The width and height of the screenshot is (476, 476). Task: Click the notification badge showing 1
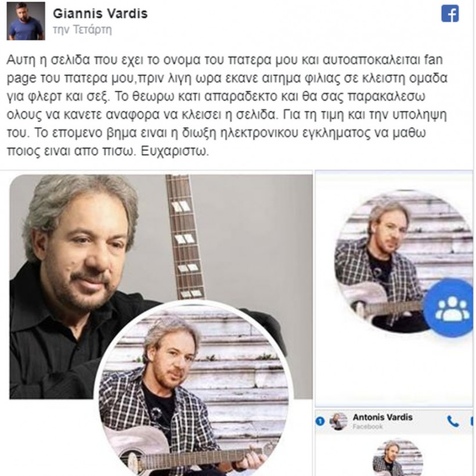click(320, 421)
